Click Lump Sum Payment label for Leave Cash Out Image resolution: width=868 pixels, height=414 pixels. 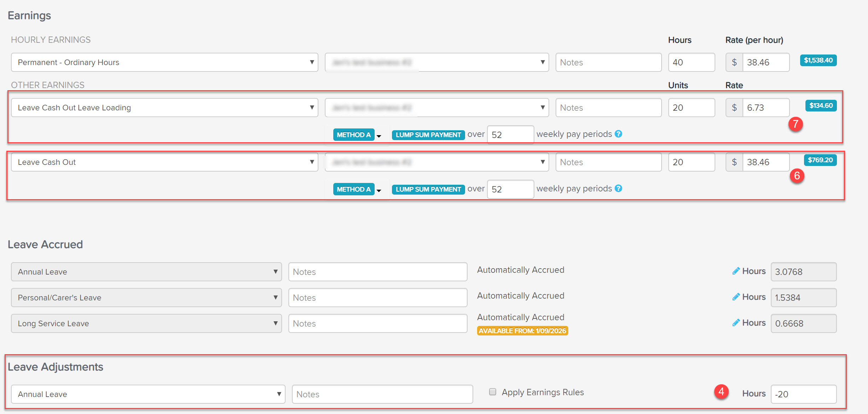pyautogui.click(x=428, y=189)
